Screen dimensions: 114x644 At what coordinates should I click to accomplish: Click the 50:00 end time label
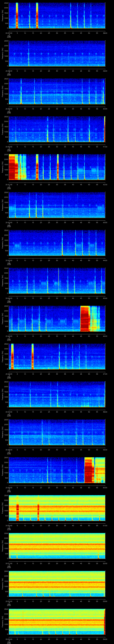tap(105, 487)
